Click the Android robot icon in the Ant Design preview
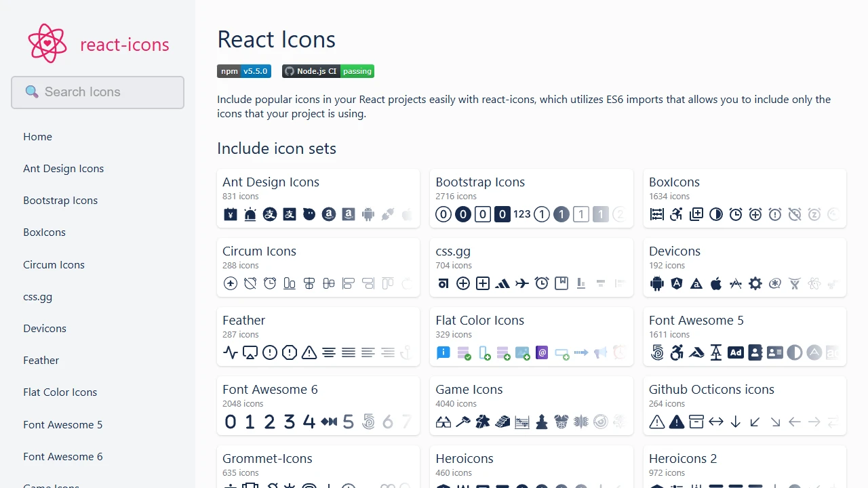 (x=368, y=214)
